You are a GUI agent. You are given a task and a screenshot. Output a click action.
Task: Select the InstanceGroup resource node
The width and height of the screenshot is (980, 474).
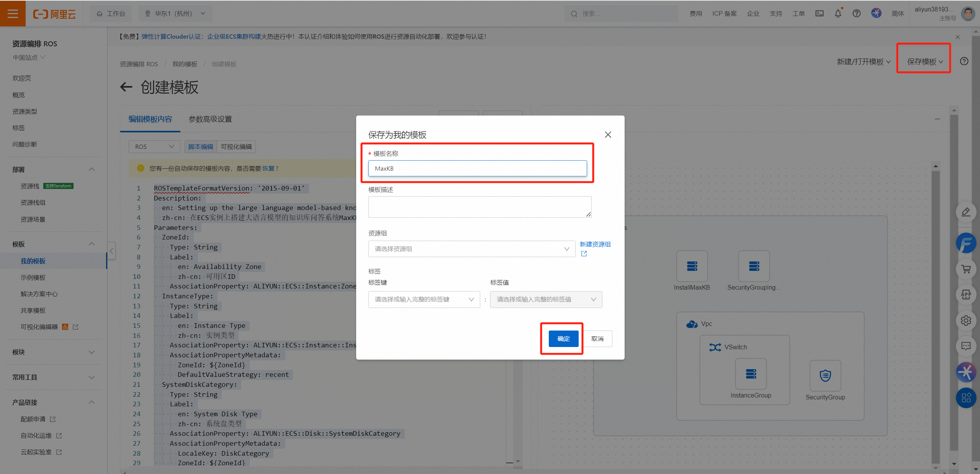click(751, 374)
